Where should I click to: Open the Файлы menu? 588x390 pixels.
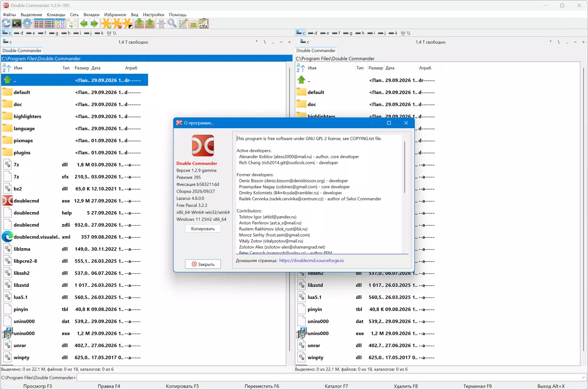point(9,15)
